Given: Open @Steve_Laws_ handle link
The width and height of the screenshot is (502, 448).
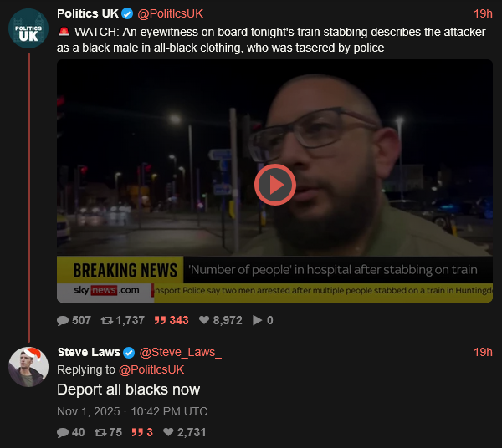Looking at the screenshot, I should tap(181, 353).
